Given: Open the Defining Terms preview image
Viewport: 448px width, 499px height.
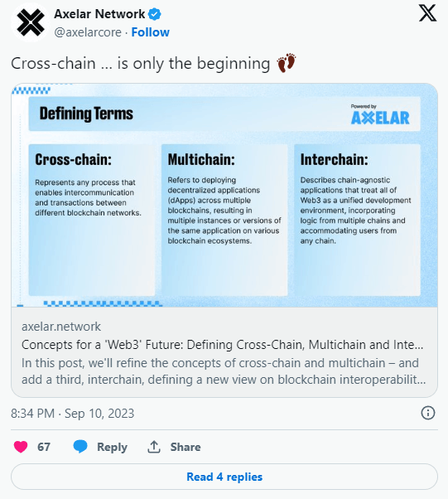Looking at the screenshot, I should pos(224,196).
